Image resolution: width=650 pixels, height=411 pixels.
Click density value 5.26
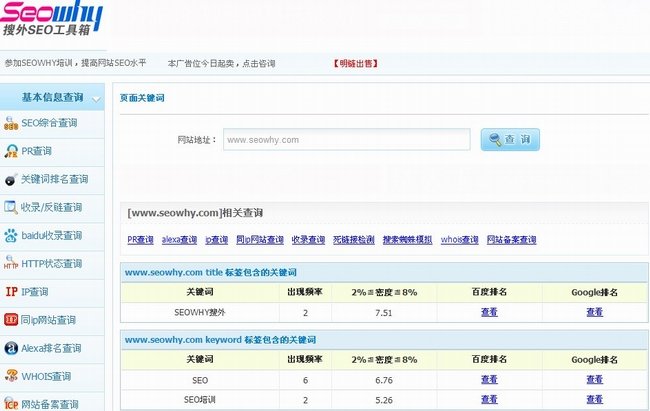pos(383,400)
